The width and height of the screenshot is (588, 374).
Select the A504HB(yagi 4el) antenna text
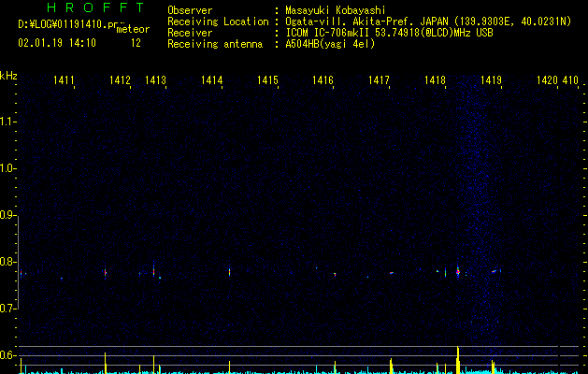330,44
